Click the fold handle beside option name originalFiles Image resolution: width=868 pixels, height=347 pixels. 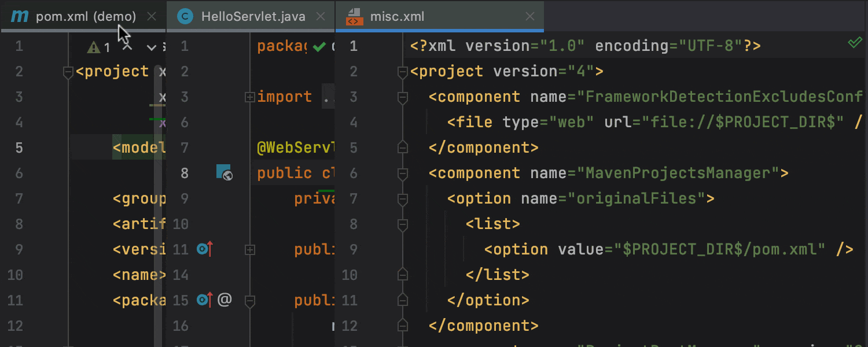[402, 198]
